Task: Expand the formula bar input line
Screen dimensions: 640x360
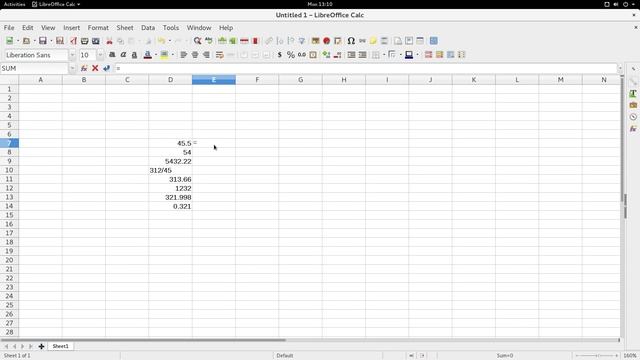Action: 620,68
